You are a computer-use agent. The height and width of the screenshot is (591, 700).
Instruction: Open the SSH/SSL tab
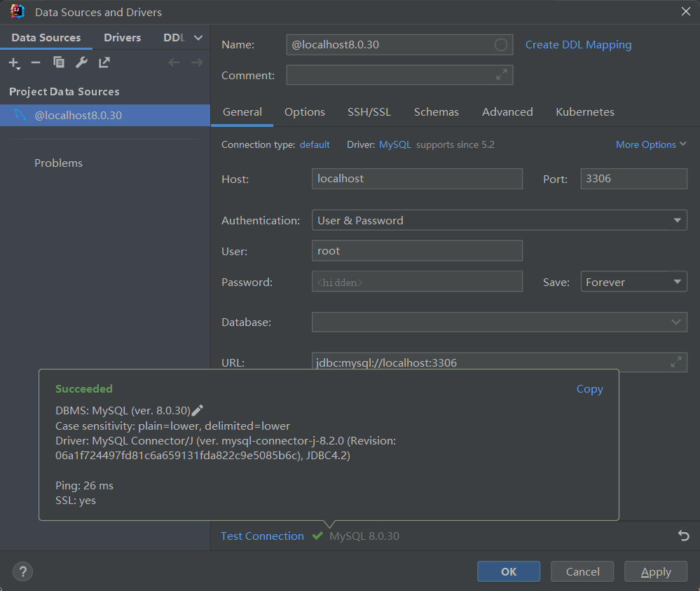369,111
